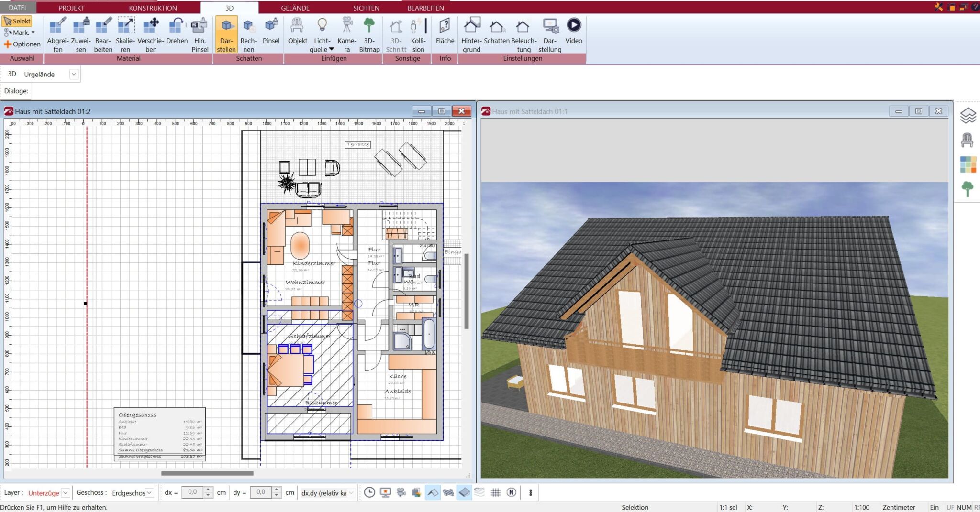Open the GELÄNDE ribbon tab

[295, 8]
